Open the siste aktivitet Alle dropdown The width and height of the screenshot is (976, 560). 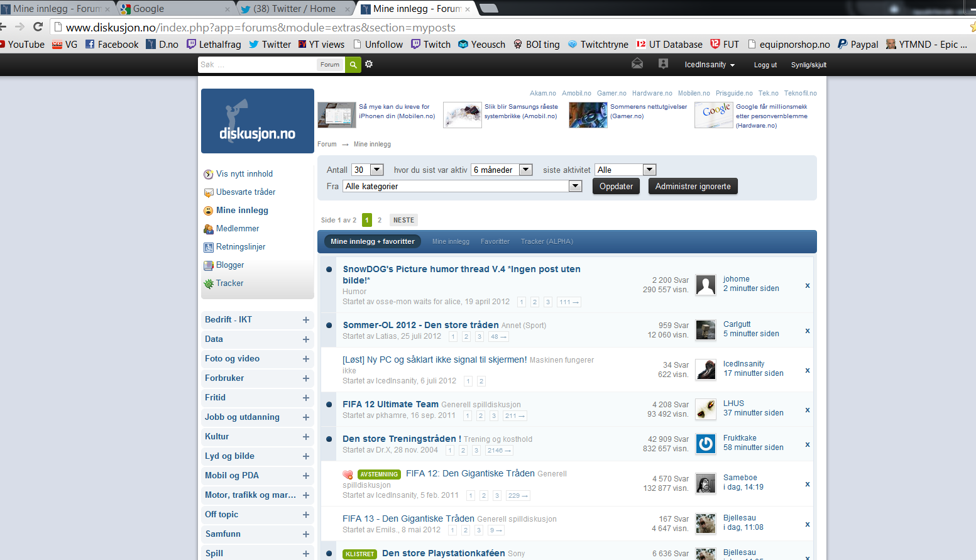click(625, 170)
